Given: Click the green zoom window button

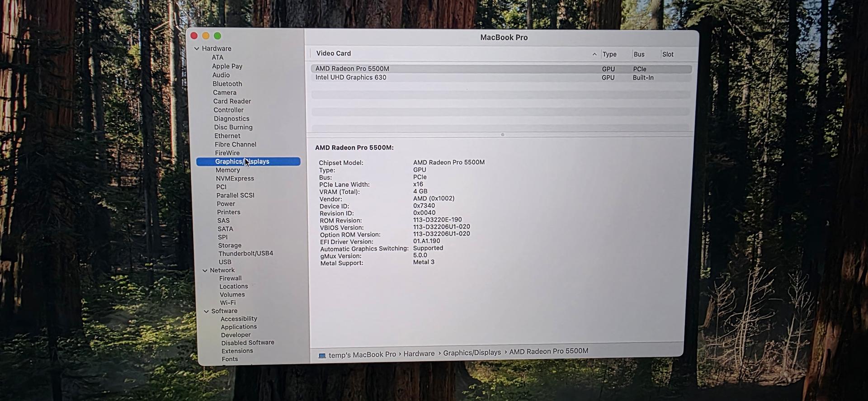Looking at the screenshot, I should coord(217,36).
